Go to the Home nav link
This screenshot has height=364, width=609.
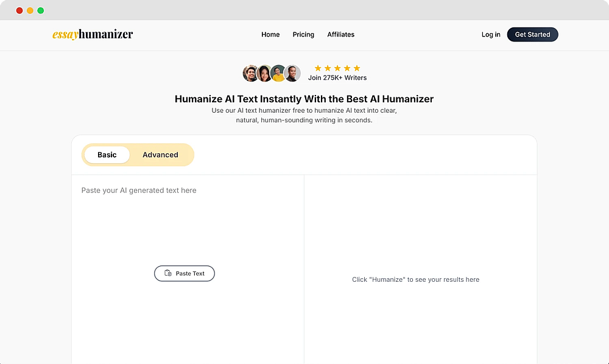tap(270, 35)
